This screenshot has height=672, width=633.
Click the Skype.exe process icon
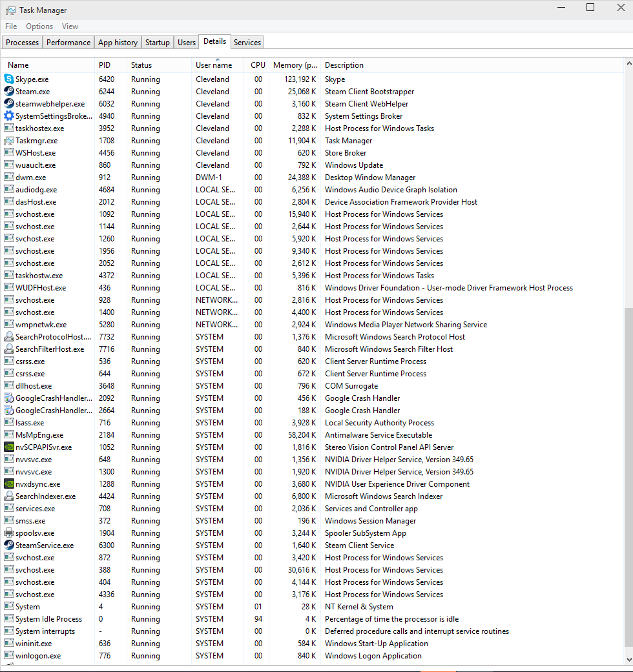tap(8, 79)
